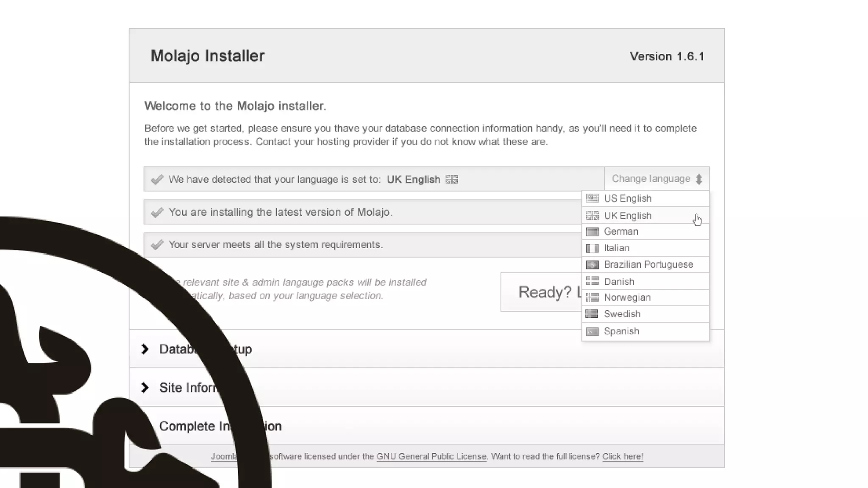Click the Norwegian flag icon
This screenshot has height=488, width=868.
(x=592, y=297)
